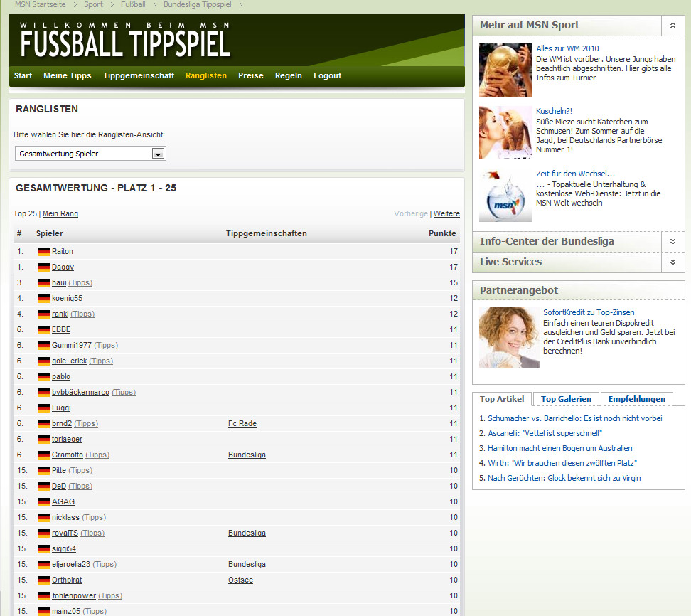
Task: Go to Meine Tipps
Action: 68,75
